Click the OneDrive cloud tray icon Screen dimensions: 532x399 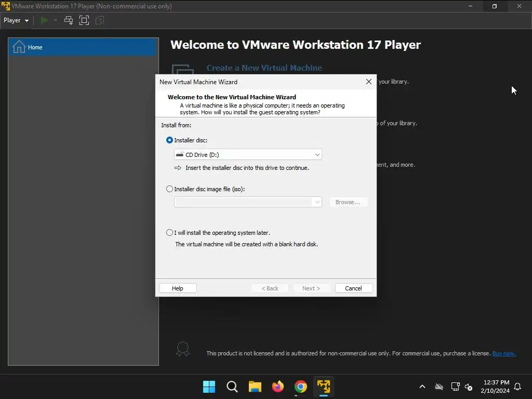coord(439,387)
